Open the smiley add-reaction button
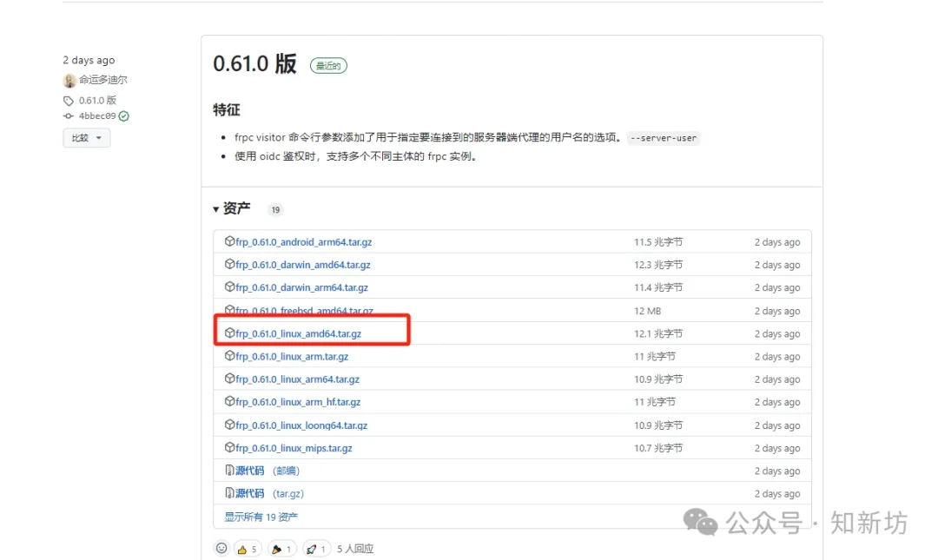This screenshot has width=938, height=560. (221, 548)
